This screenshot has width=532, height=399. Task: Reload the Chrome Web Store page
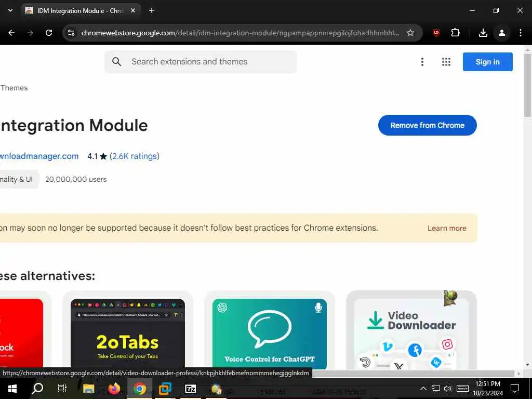pos(49,33)
